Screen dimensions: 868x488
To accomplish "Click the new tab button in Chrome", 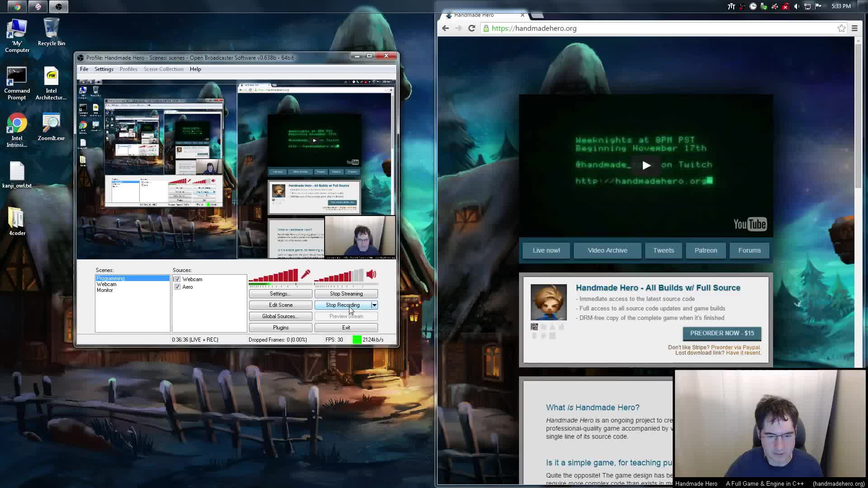I will pyautogui.click(x=537, y=15).
